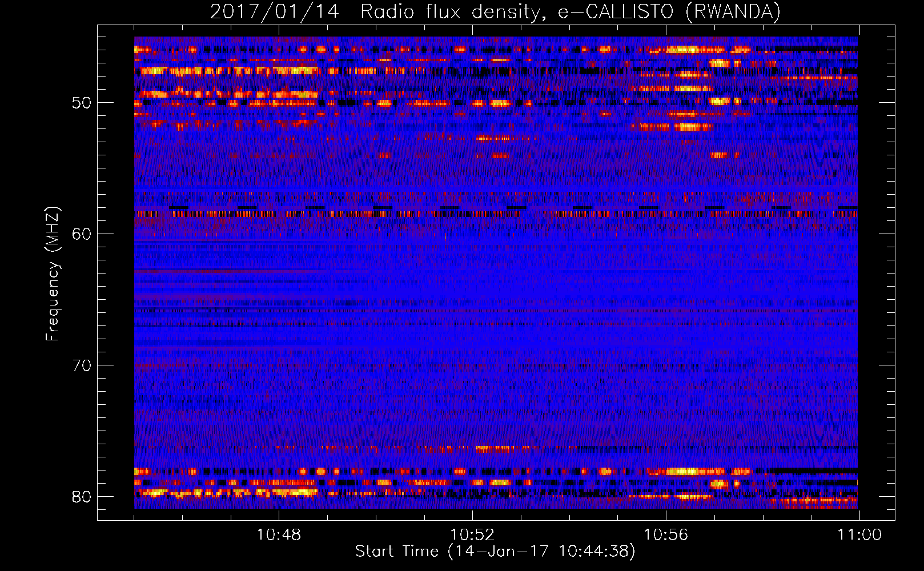Click the 10:48 time tick label
924x571 pixels.
point(279,535)
